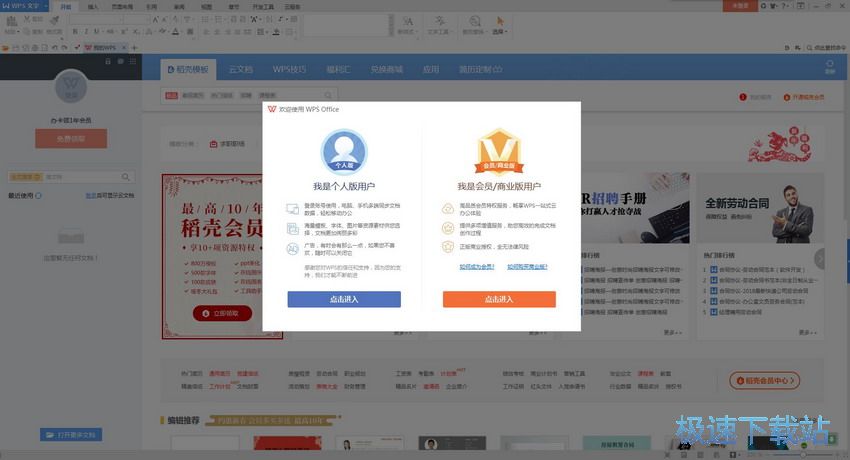This screenshot has width=850, height=460.
Task: Click the value-added services star icon
Action: click(x=448, y=228)
